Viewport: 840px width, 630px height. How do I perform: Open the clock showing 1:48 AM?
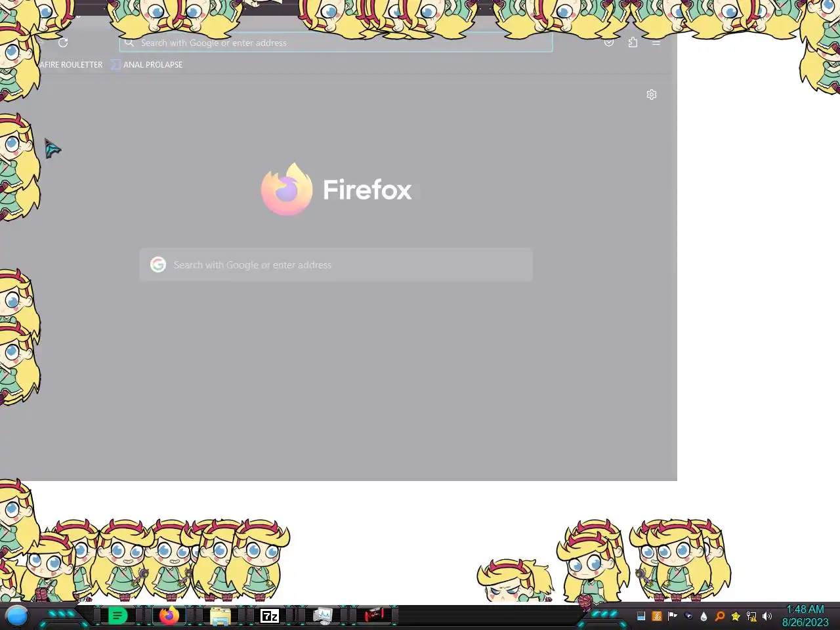click(805, 616)
